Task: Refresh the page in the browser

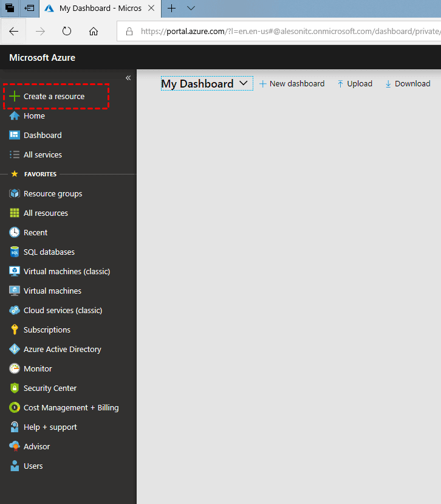Action: tap(67, 32)
